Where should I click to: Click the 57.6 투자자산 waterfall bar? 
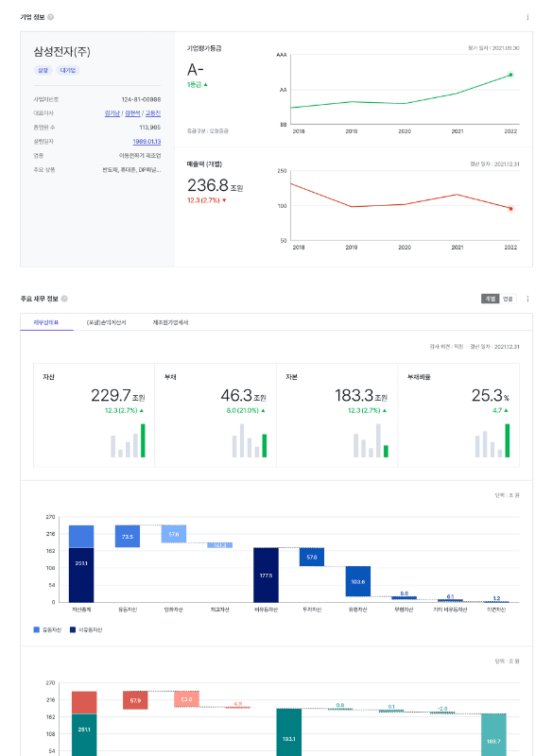(x=312, y=557)
